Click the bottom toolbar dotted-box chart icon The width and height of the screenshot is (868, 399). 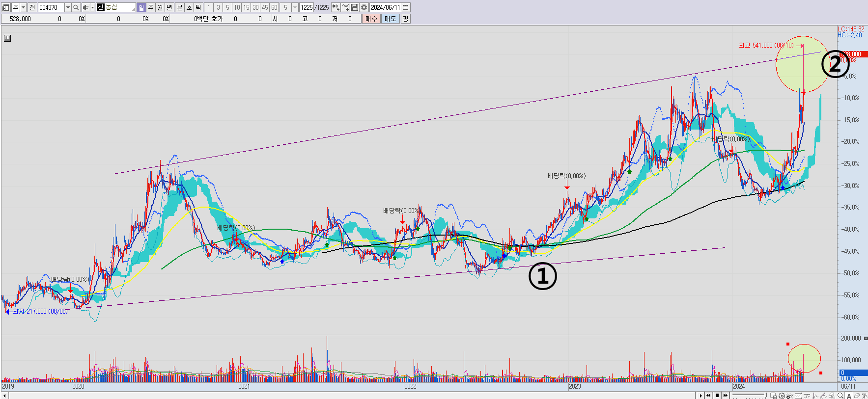click(798, 395)
